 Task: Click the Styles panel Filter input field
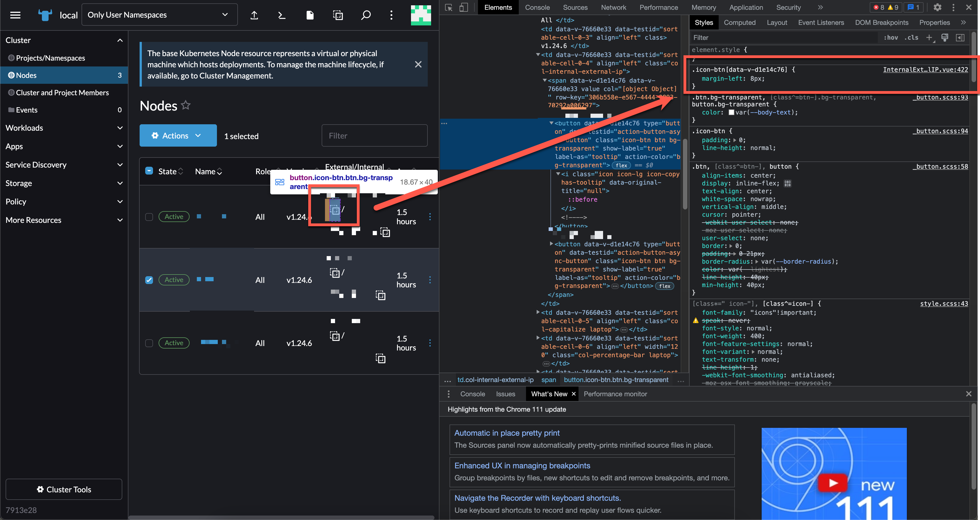pyautogui.click(x=761, y=37)
